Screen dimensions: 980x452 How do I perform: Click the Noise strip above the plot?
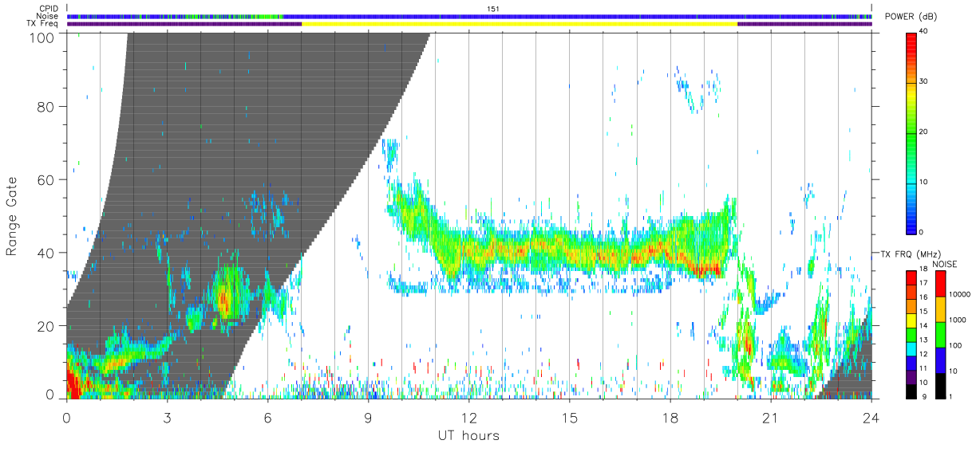(x=469, y=16)
